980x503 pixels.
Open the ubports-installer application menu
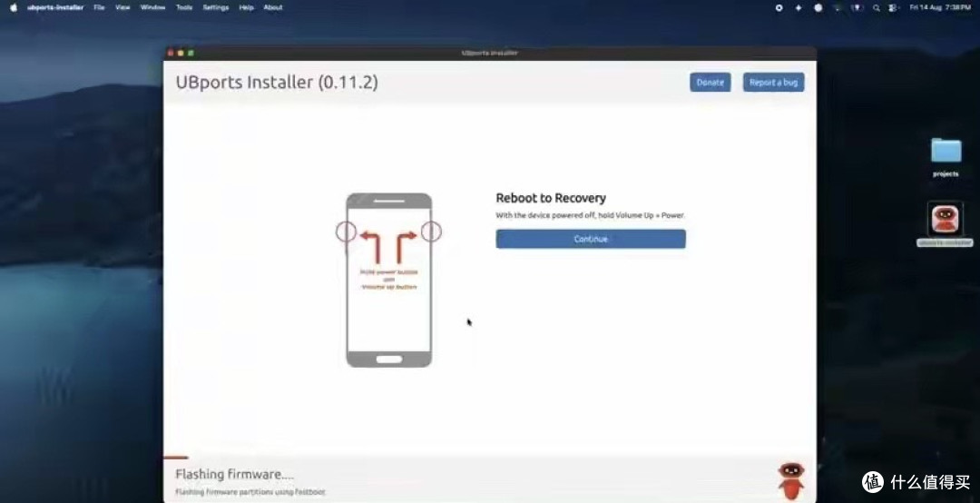pos(55,7)
